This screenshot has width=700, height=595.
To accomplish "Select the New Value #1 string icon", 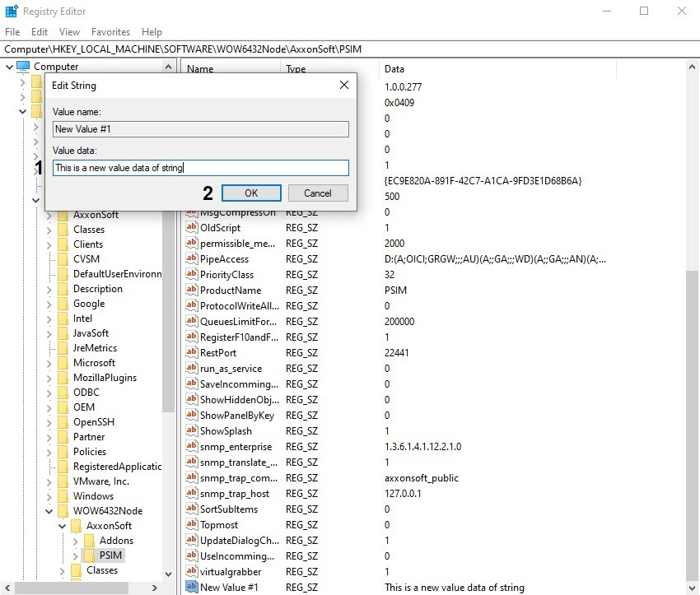I will click(x=191, y=588).
